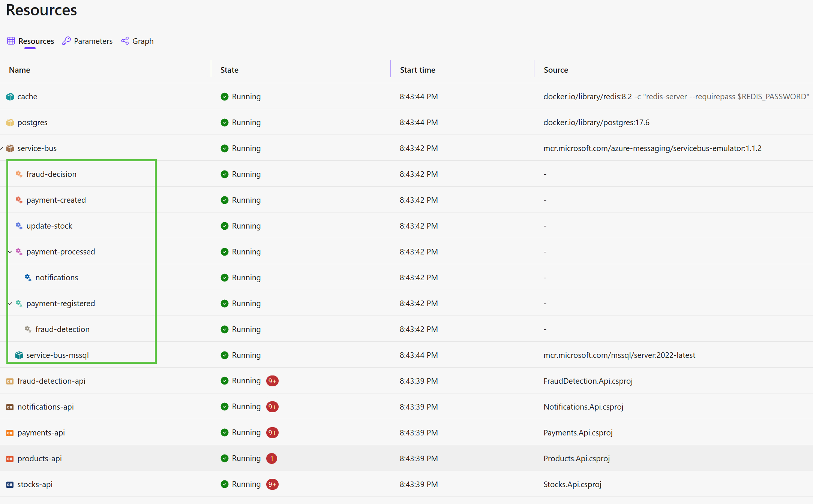Click the fraud-decision queue gear icon
The height and width of the screenshot is (504, 813).
click(18, 174)
